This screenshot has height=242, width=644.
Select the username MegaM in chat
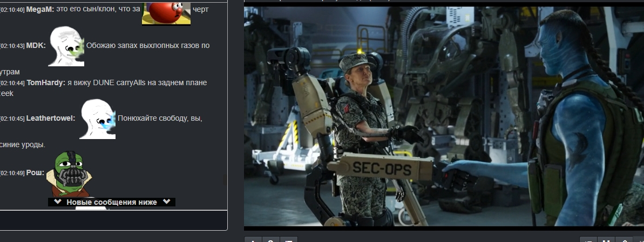(x=40, y=10)
